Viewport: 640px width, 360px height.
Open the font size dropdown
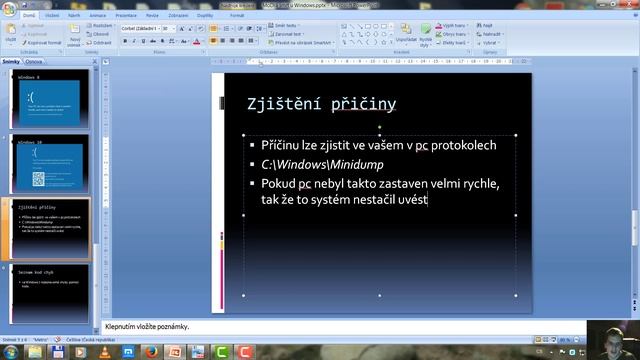click(x=173, y=29)
